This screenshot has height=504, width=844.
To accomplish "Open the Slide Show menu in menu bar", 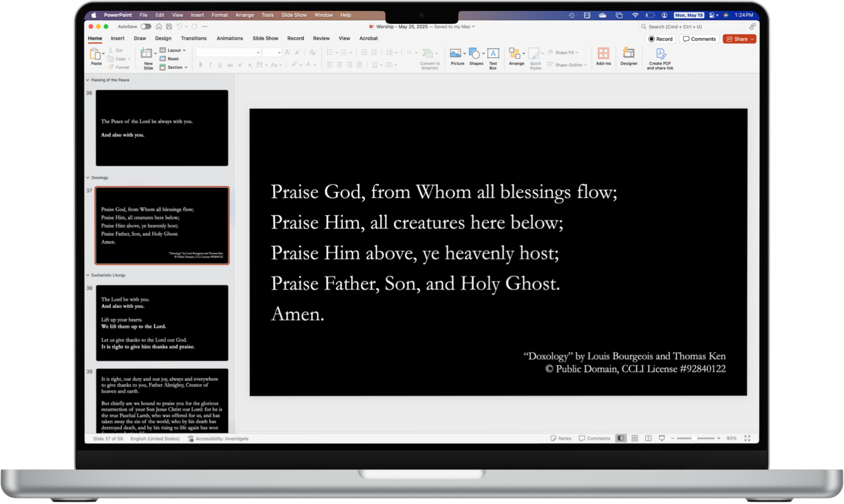I will point(294,15).
